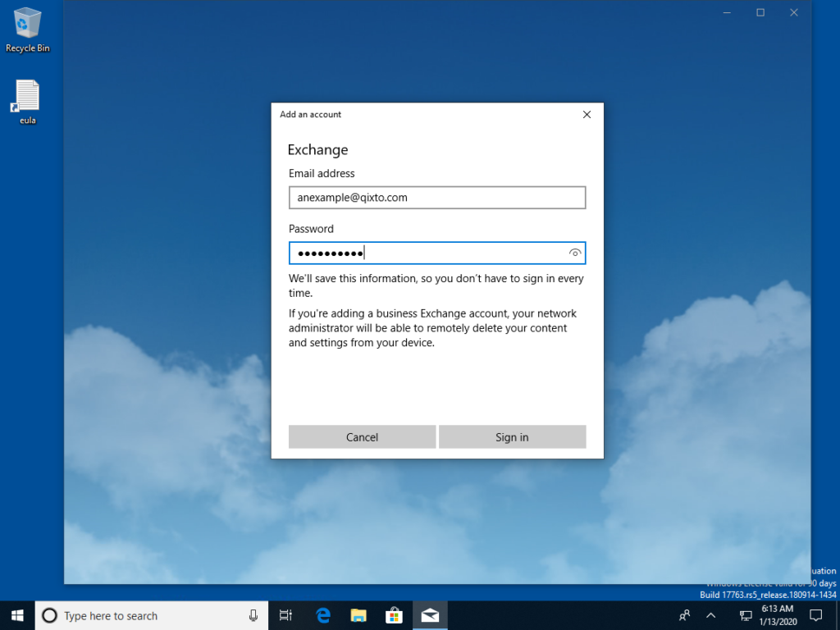Screen dimensions: 840x630
Task: Cancel adding the Exchange account
Action: pyautogui.click(x=362, y=437)
